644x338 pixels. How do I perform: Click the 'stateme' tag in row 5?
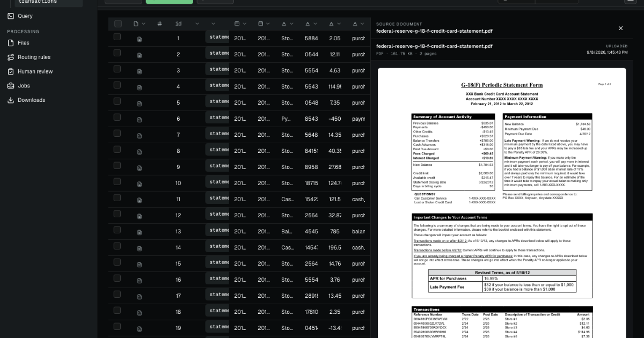point(217,101)
